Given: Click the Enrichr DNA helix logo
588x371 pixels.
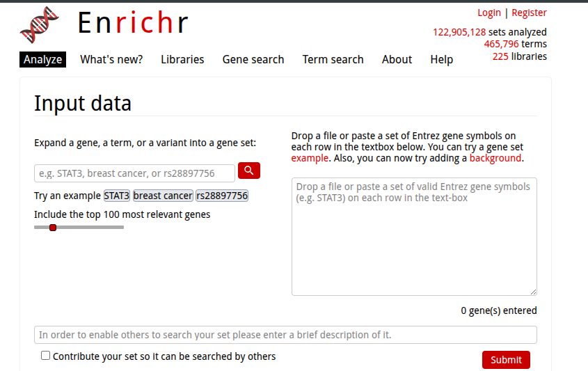Looking at the screenshot, I should [x=40, y=25].
